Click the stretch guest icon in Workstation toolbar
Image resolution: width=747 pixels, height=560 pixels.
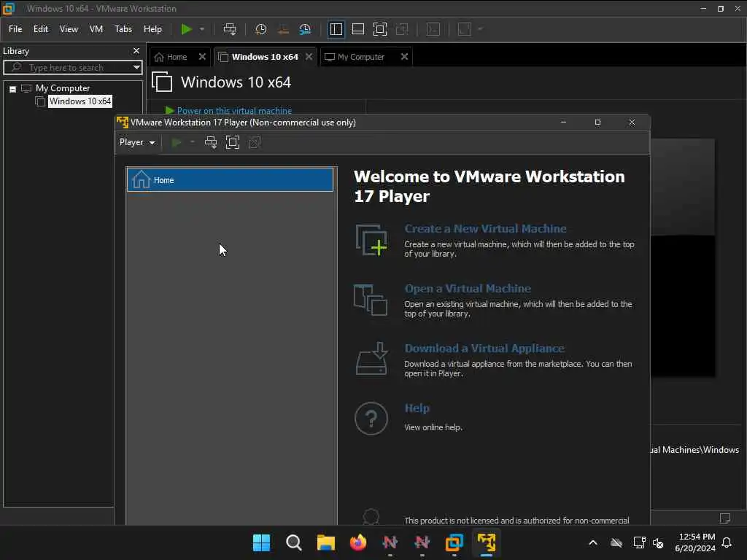[465, 29]
